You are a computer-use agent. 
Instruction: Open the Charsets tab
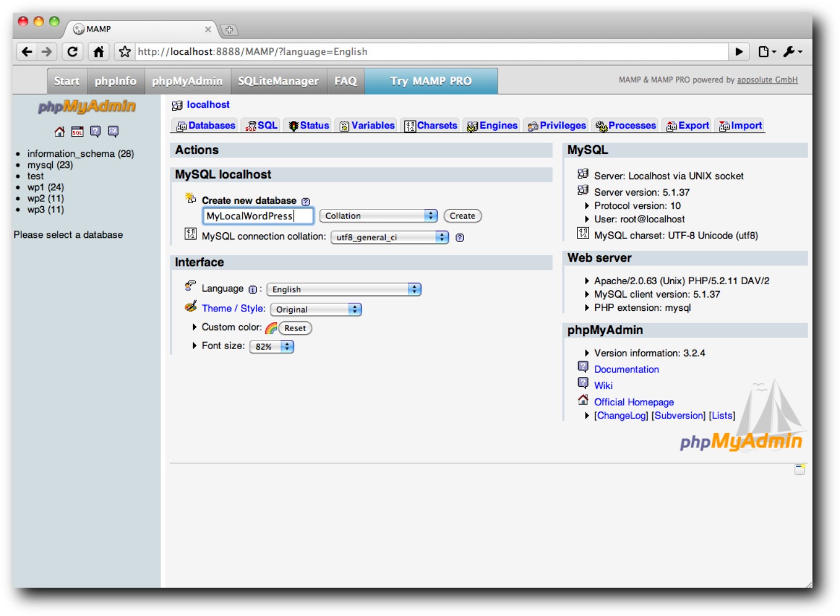(430, 126)
